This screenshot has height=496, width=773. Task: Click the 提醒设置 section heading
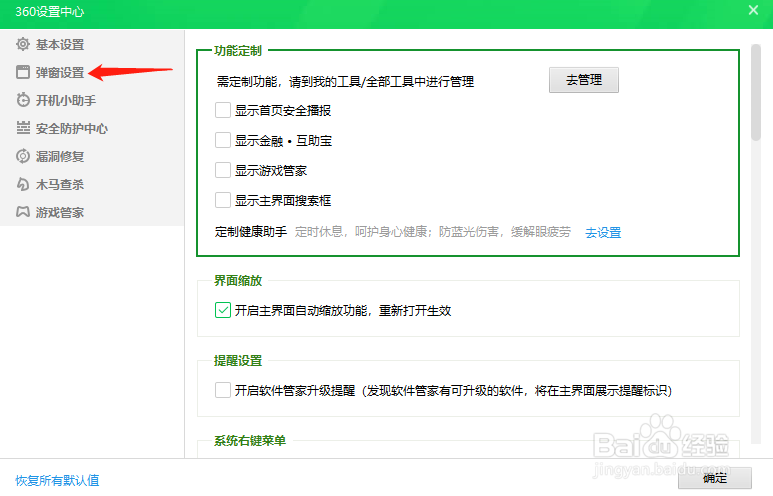(x=238, y=360)
